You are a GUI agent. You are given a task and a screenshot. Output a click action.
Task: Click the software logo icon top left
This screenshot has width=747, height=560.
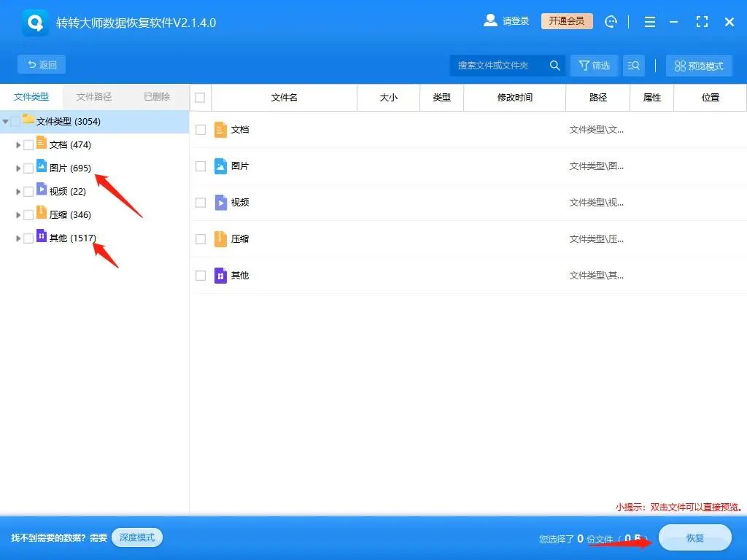click(x=34, y=22)
